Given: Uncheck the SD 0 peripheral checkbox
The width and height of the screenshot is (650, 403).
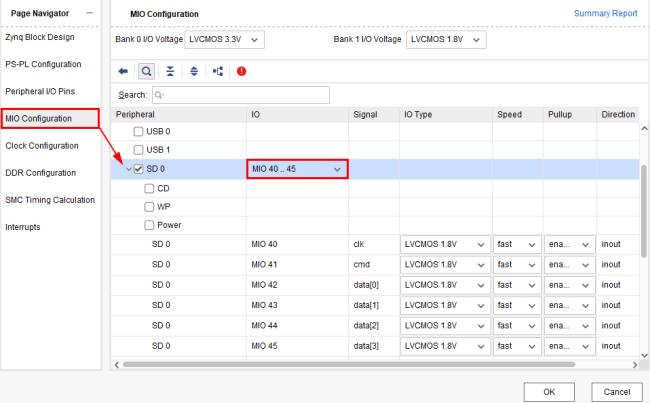Looking at the screenshot, I should 139,168.
